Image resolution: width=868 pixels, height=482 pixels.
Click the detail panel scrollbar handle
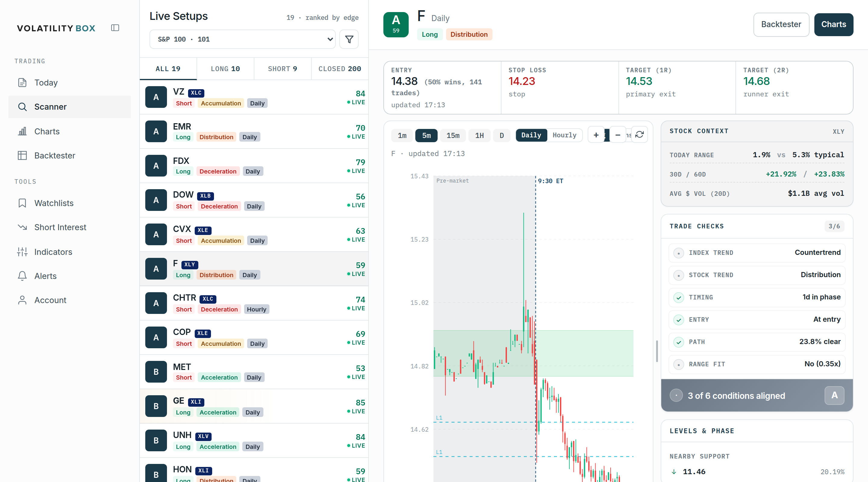657,351
